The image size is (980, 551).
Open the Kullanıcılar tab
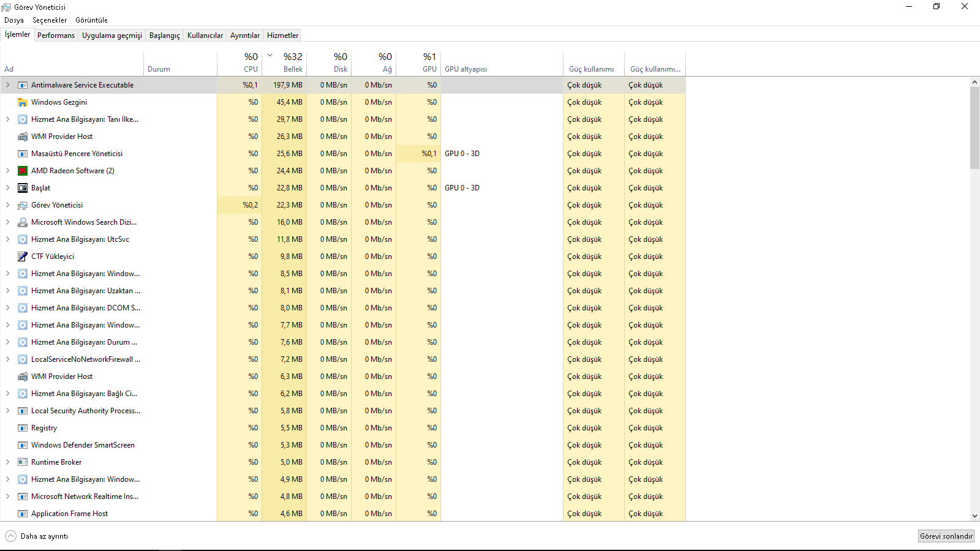pos(205,36)
